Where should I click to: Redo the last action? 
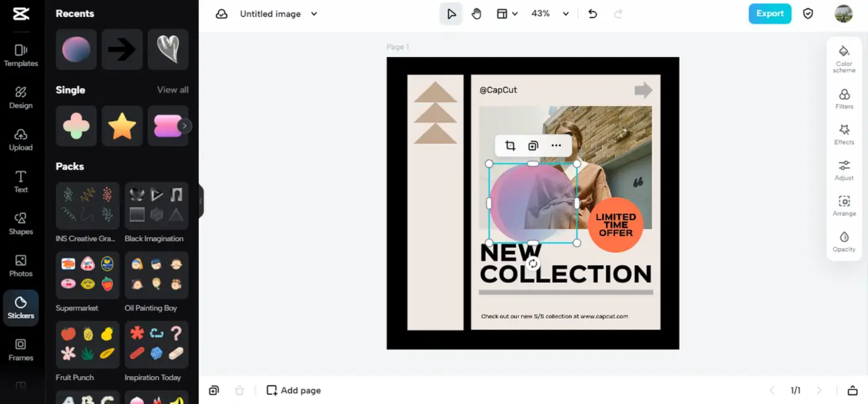tap(618, 14)
